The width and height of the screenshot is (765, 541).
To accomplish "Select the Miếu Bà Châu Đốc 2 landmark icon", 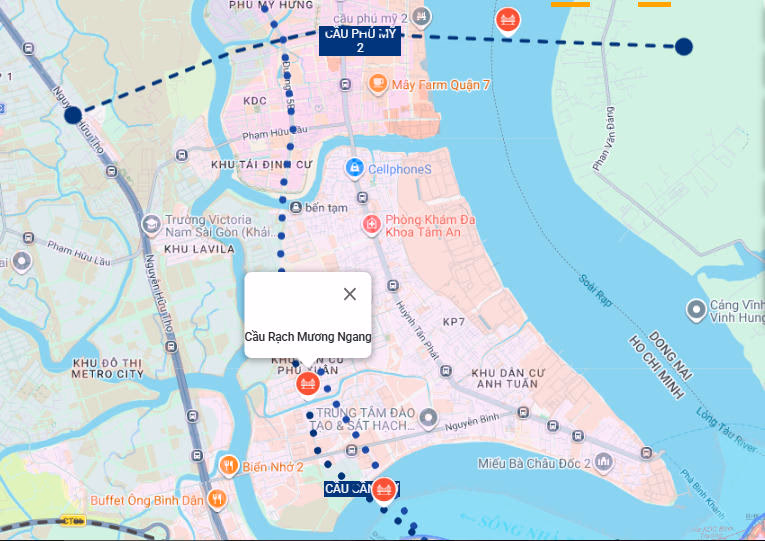I will 604,462.
